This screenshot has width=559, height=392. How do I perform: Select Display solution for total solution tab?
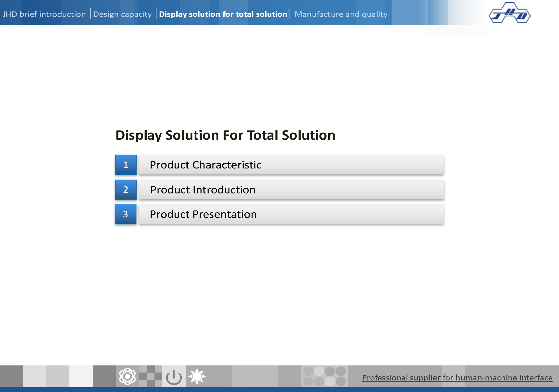[x=223, y=14]
